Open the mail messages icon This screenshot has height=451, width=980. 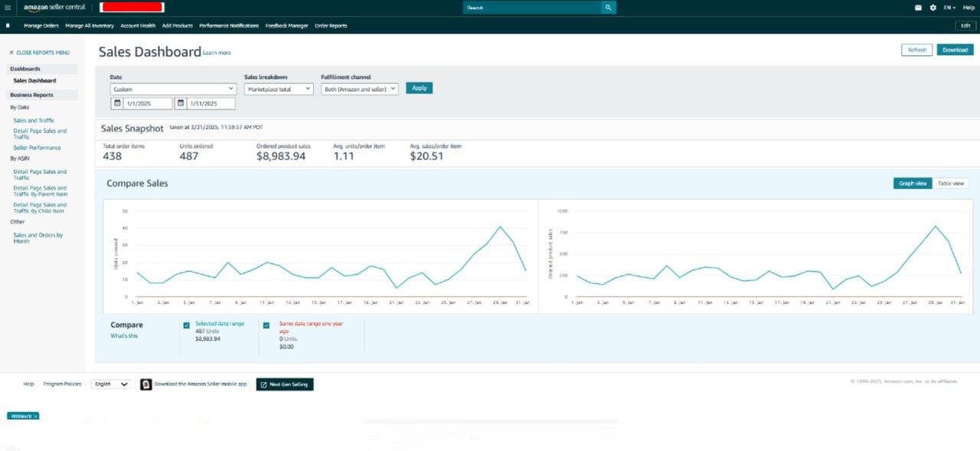(x=919, y=7)
